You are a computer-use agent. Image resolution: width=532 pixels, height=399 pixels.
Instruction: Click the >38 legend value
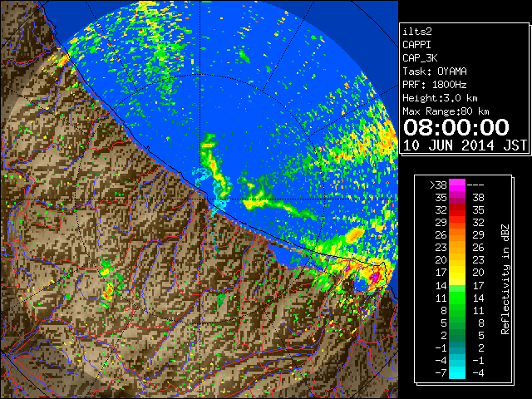tap(438, 185)
